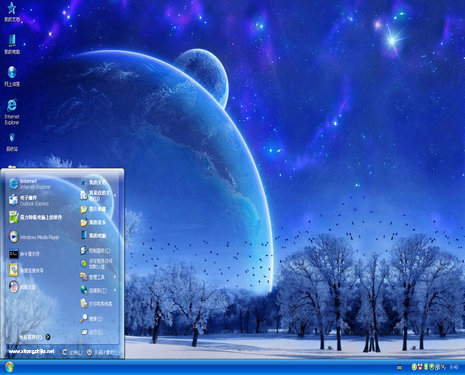465x375 pixels.
Task: Click the Internet Explorer desktop icon
Action: coord(12,112)
